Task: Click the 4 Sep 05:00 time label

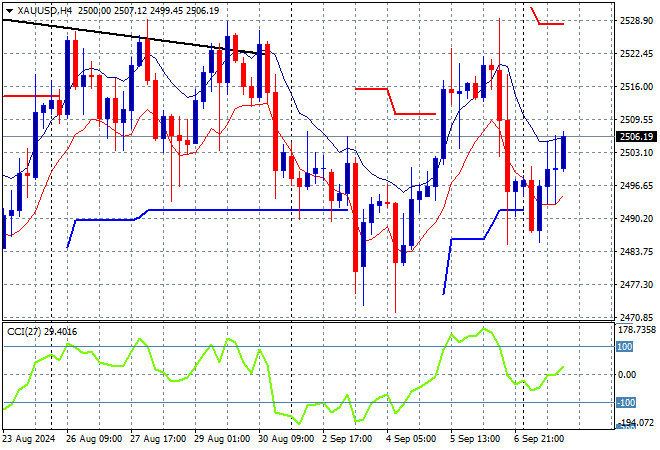Action: 411,439
